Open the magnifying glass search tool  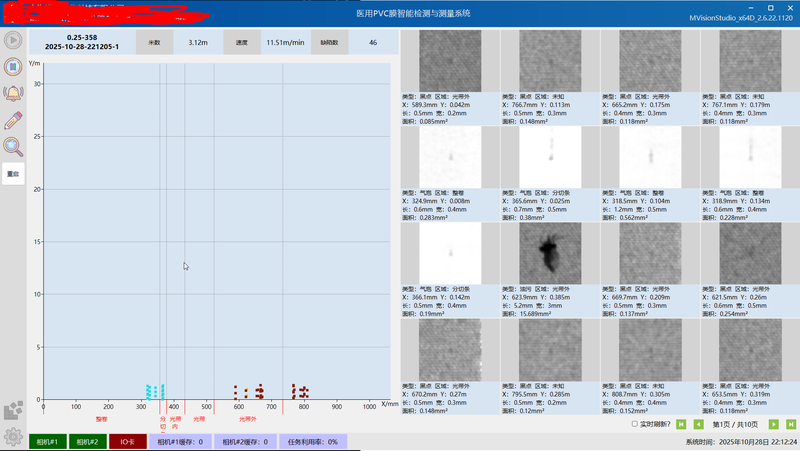coord(13,147)
